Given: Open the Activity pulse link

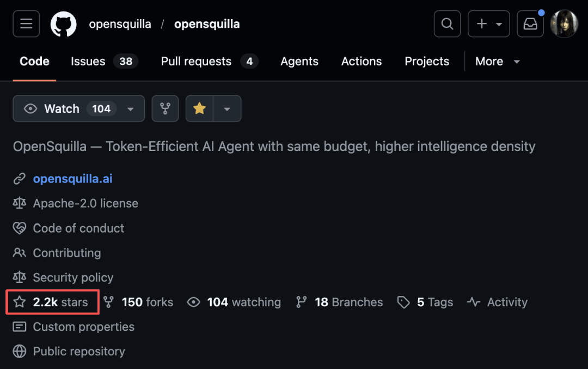Looking at the screenshot, I should tap(497, 302).
